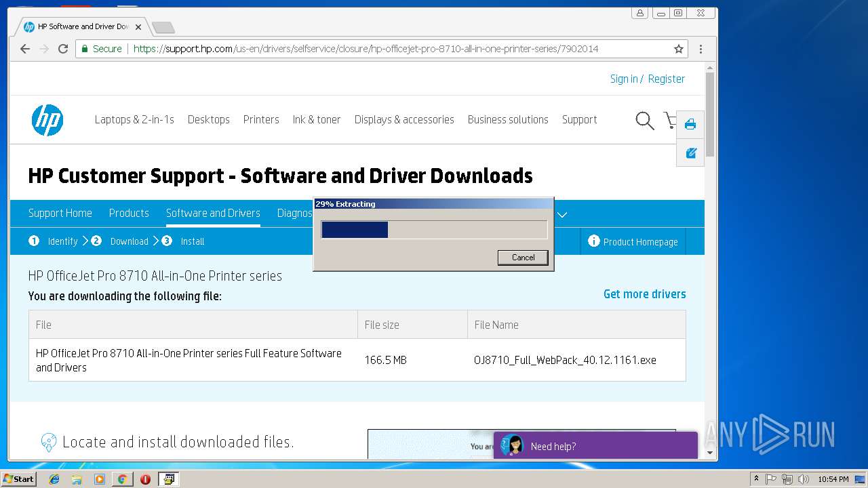Open Windows Explorer from the taskbar
Screen dimensions: 868x488
coord(77,479)
